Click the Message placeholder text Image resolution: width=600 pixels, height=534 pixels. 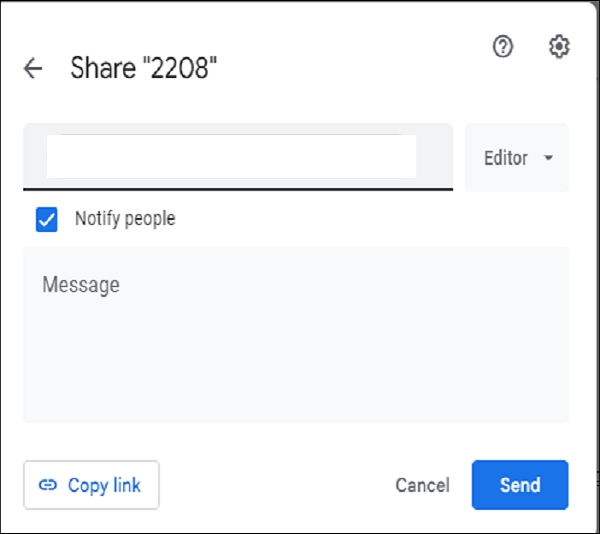80,285
